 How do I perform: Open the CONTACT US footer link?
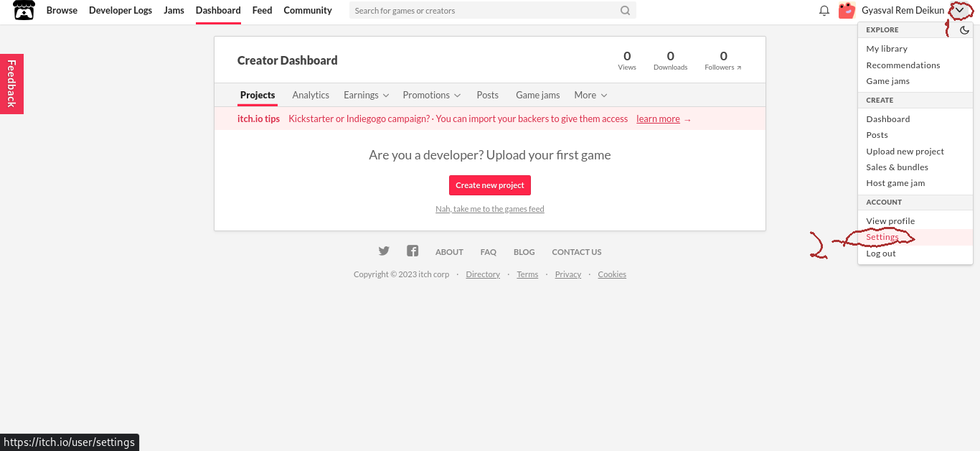point(577,252)
